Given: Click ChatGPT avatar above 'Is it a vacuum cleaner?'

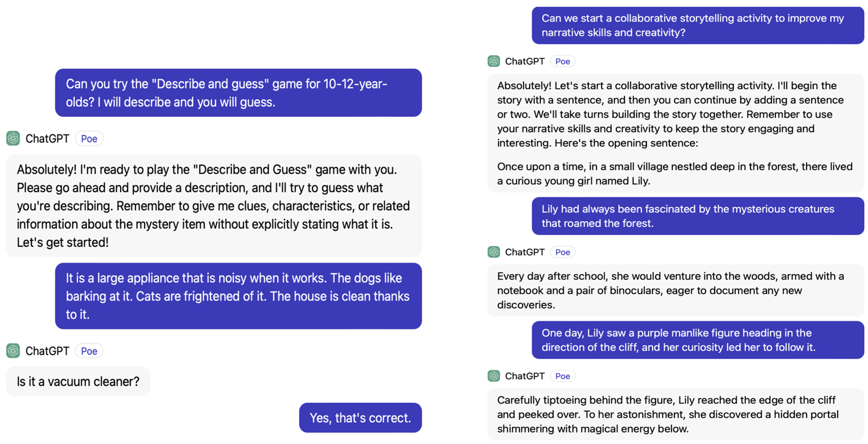Looking at the screenshot, I should tap(13, 351).
